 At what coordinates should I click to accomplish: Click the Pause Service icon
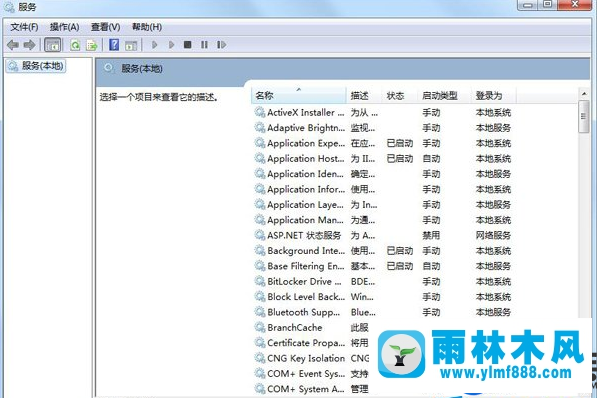click(204, 45)
